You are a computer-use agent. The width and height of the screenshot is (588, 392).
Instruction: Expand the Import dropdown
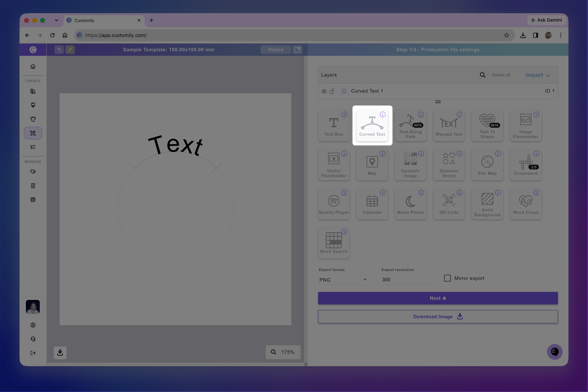(x=538, y=75)
